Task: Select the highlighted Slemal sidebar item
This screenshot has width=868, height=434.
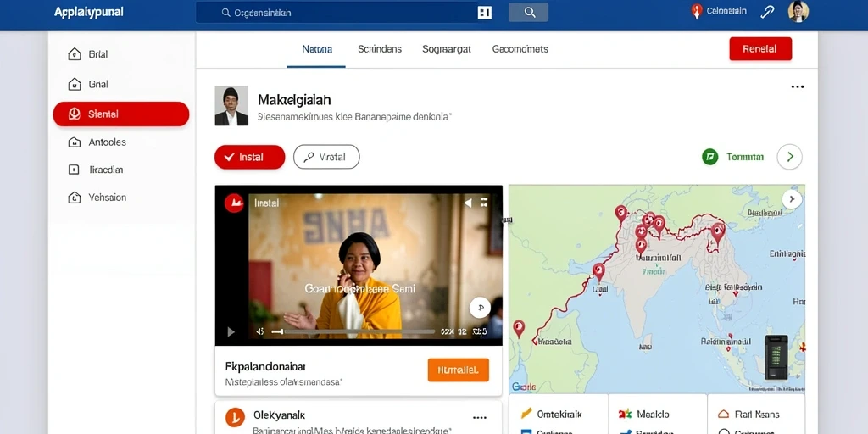Action: (x=120, y=114)
